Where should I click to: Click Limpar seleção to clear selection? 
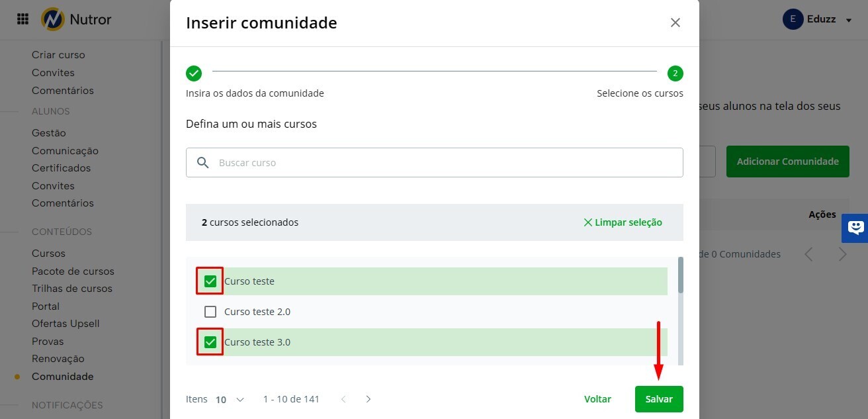click(x=623, y=222)
